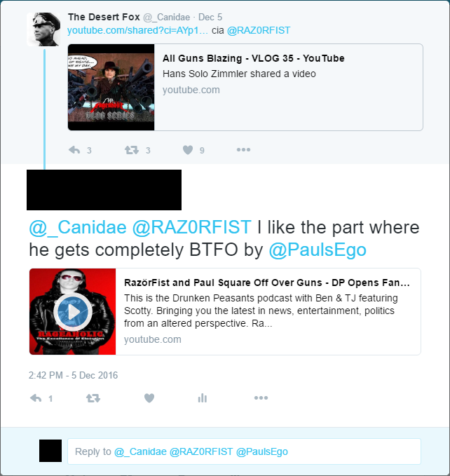The height and width of the screenshot is (476, 450).
Task: Open All Guns Blazing card title
Action: point(253,58)
